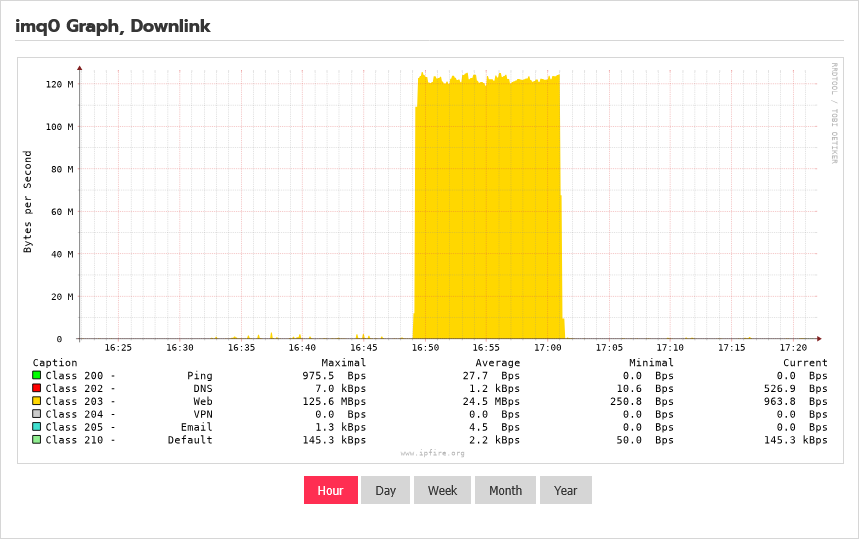
Task: Click the '16:25' time axis label
Action: tap(118, 348)
